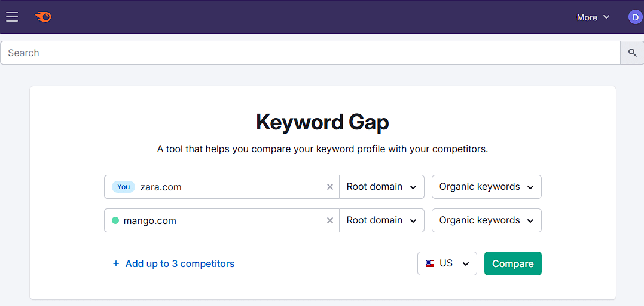Click the tool description sentence

322,149
